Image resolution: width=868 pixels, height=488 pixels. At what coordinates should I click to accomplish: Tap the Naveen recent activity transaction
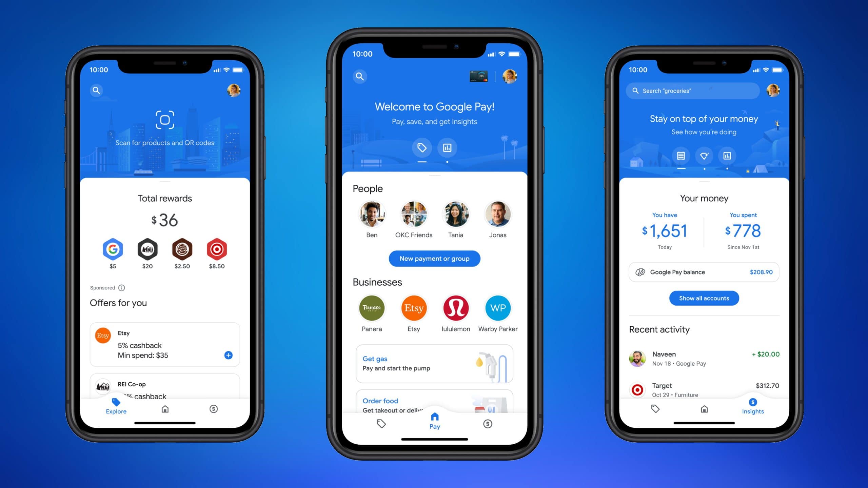[x=704, y=358]
